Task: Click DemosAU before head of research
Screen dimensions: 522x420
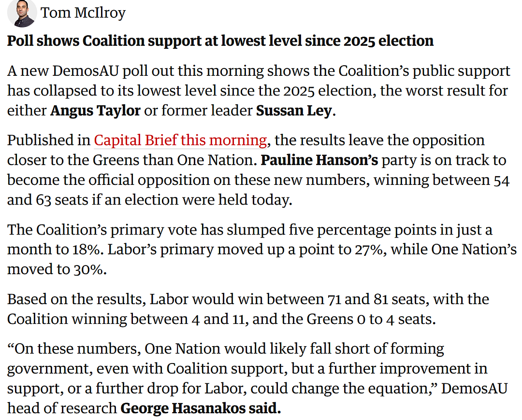Action: pyautogui.click(x=474, y=388)
